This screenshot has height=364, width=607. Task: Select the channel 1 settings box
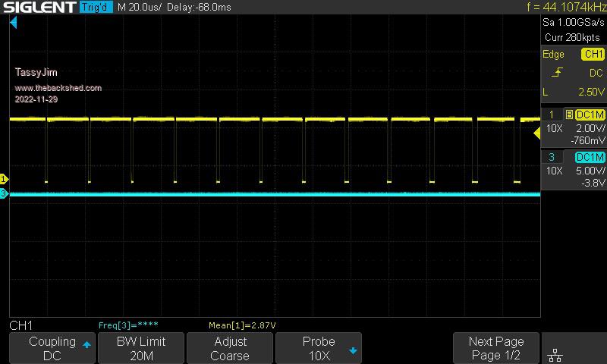(574, 127)
